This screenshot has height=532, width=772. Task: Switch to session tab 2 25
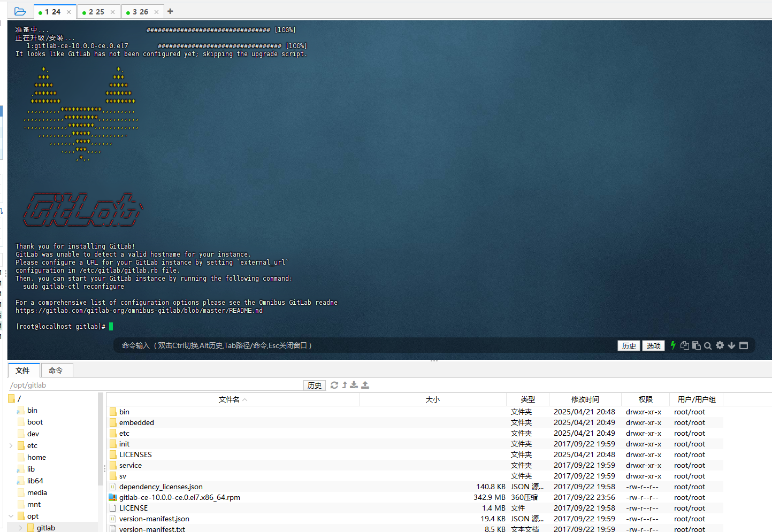click(97, 11)
